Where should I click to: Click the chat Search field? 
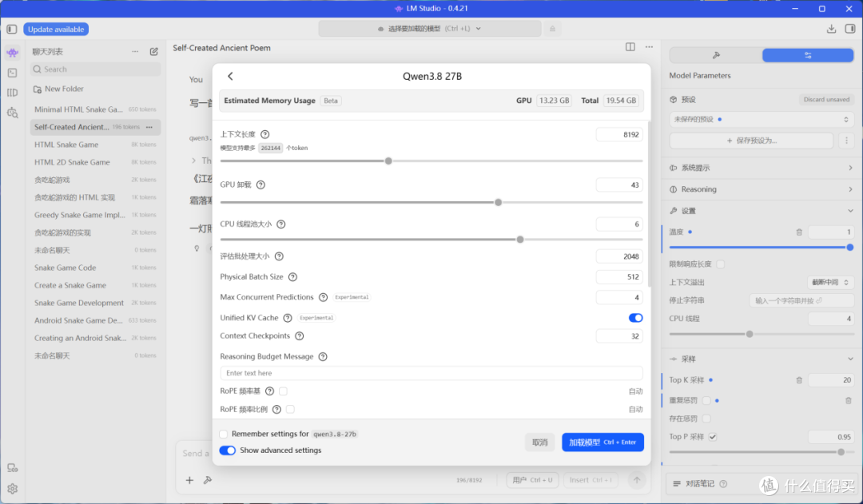pos(96,69)
